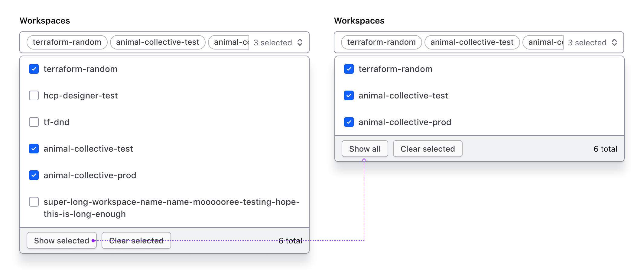Check the super-long-workspace-name checkbox
Image resolution: width=644 pixels, height=273 pixels.
[34, 202]
